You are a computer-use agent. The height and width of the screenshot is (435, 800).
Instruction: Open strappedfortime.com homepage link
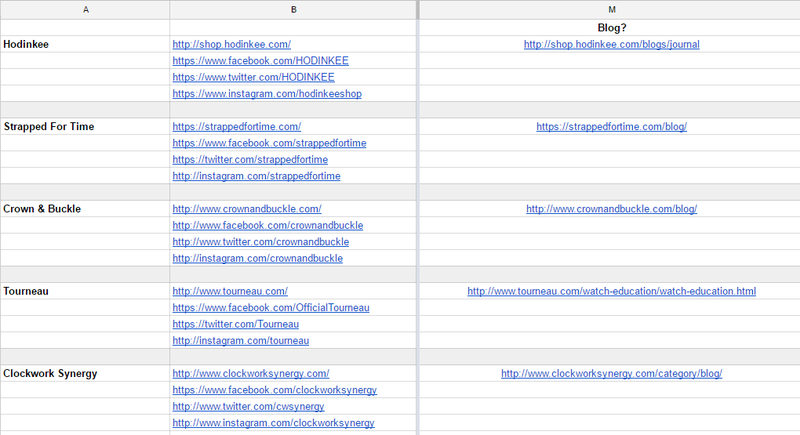tap(237, 126)
